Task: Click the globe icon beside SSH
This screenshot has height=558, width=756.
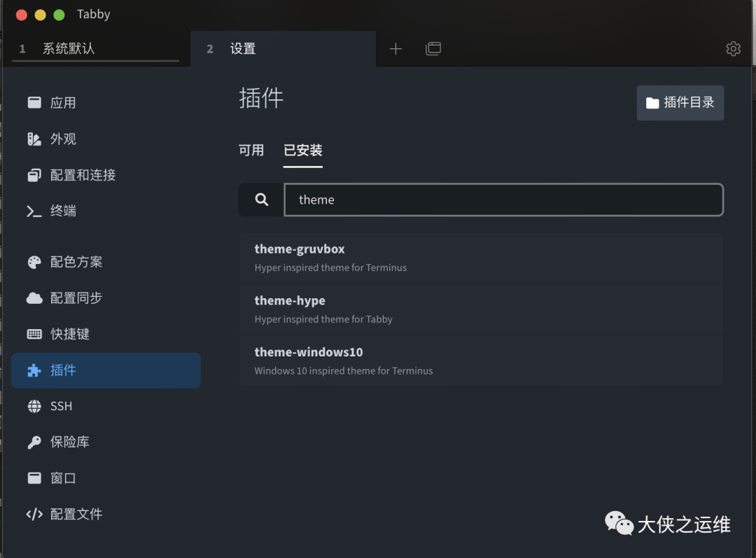Action: pyautogui.click(x=34, y=406)
